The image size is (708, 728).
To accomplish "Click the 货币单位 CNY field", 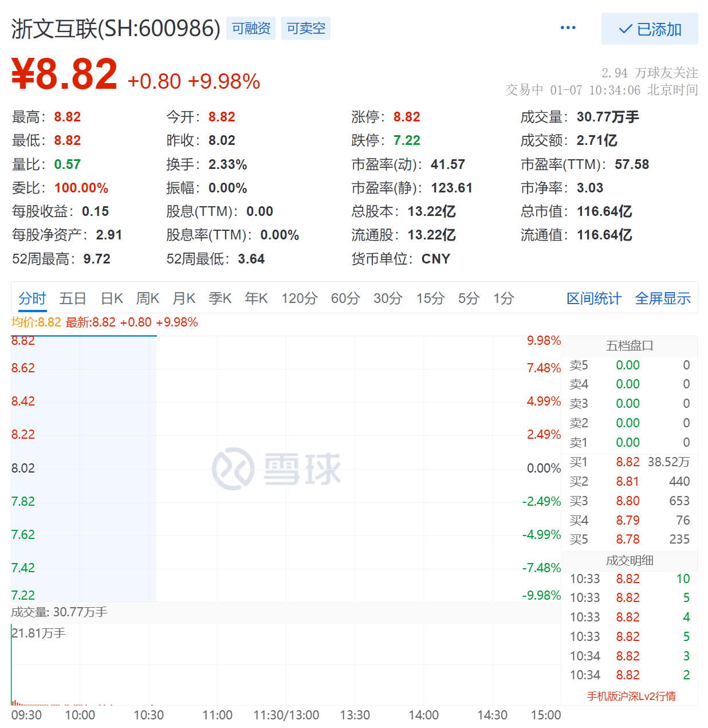I will coord(401,259).
